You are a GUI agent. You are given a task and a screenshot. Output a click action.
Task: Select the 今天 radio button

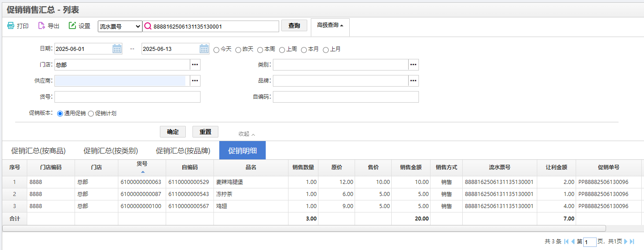click(x=217, y=50)
